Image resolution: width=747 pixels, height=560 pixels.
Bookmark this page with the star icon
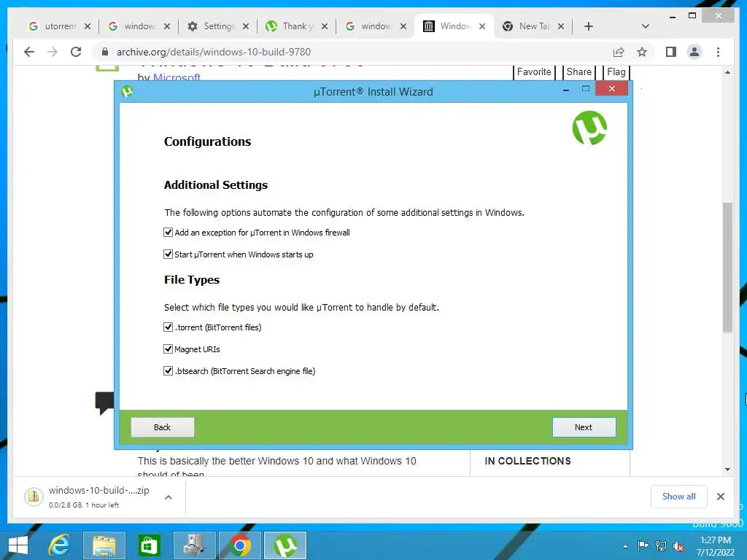coord(642,52)
